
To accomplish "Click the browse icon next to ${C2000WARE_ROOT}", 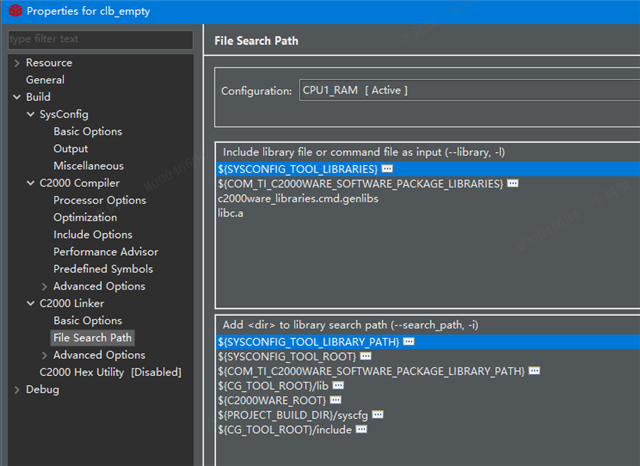I will point(336,400).
